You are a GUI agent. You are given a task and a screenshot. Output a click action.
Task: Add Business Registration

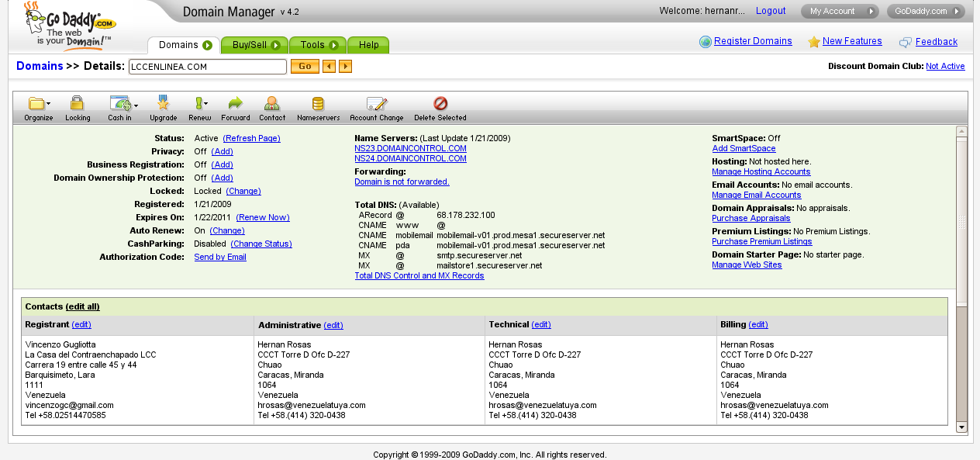222,164
